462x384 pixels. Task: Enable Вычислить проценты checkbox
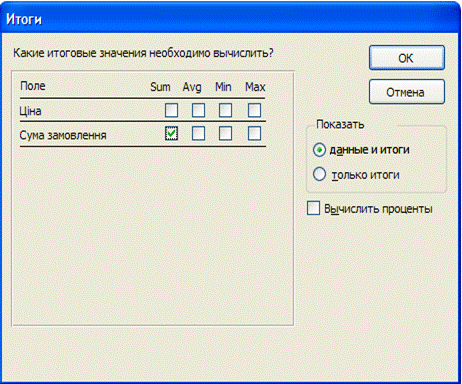(x=313, y=208)
